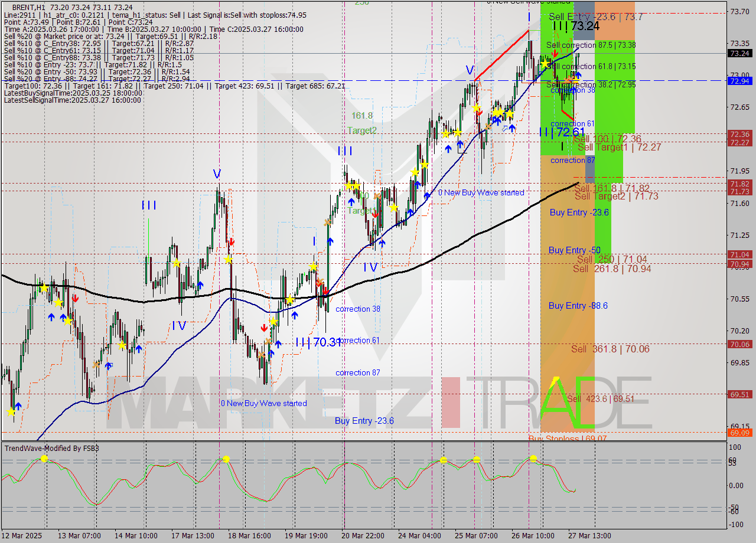Screen dimensions: 756x543
Task: Click the red down arrow near 14 Mar 10:00
Action: [x=76, y=298]
